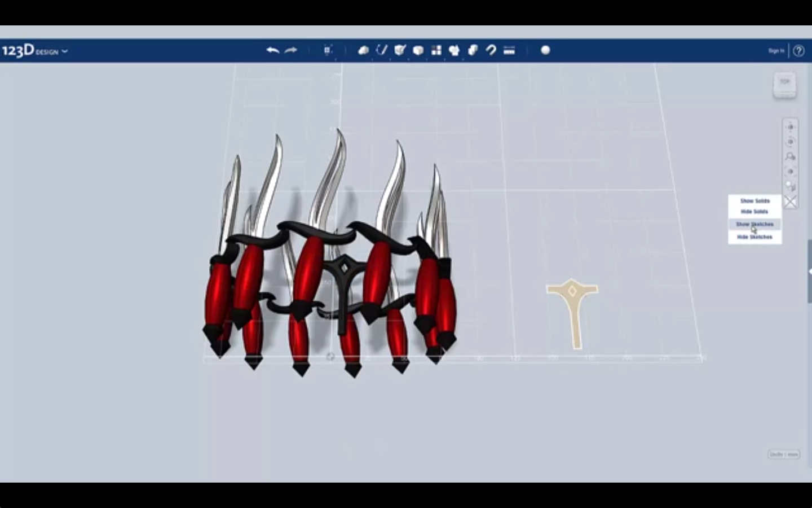Expand the right side panel handle

tap(810, 271)
